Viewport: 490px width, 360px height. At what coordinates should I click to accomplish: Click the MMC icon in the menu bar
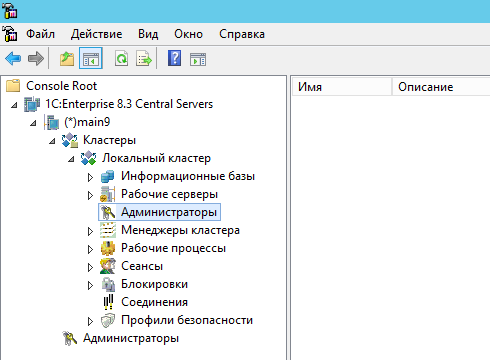pyautogui.click(x=10, y=34)
